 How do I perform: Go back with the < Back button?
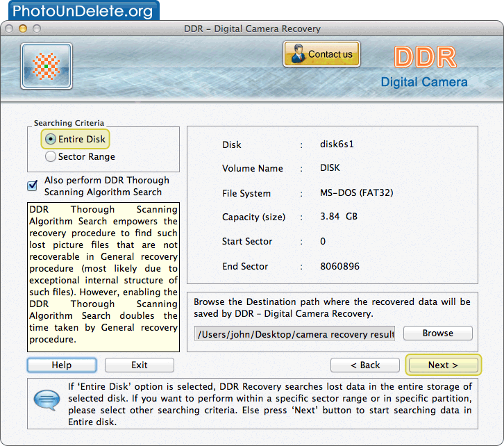[x=365, y=365]
